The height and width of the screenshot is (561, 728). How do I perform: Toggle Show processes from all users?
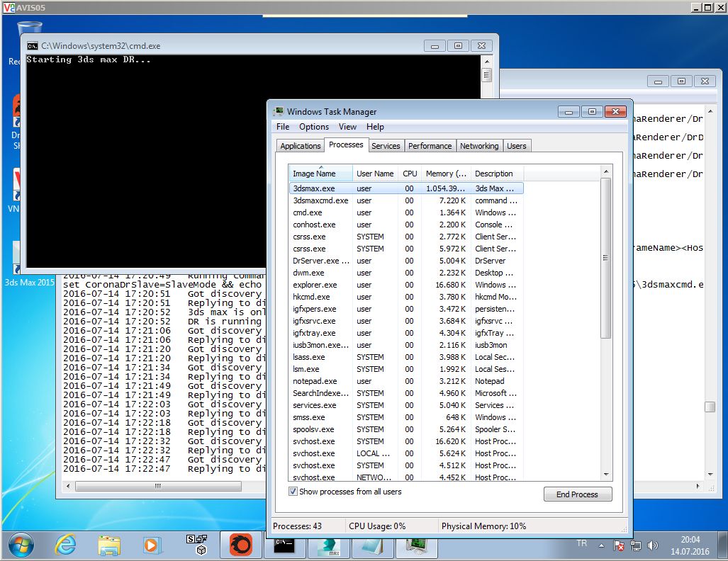pyautogui.click(x=293, y=492)
